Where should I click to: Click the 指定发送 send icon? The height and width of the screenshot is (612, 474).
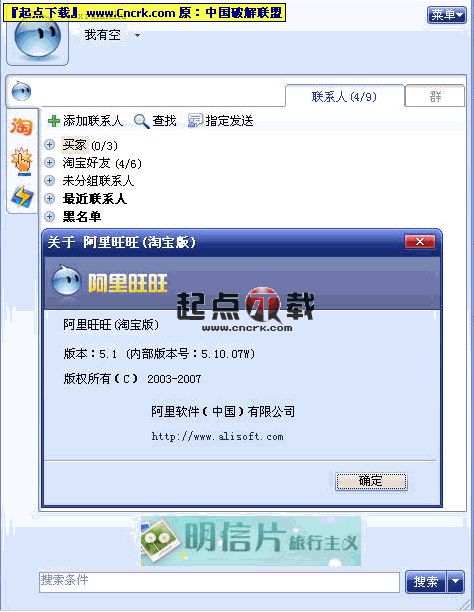pyautogui.click(x=195, y=121)
